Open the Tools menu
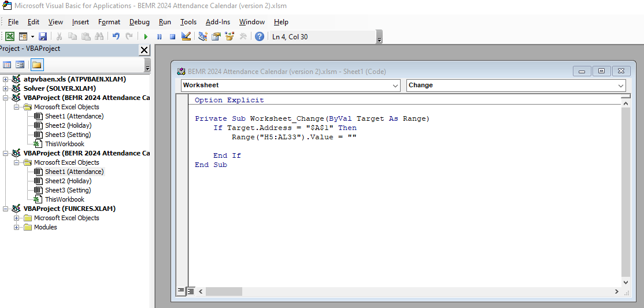 [188, 22]
